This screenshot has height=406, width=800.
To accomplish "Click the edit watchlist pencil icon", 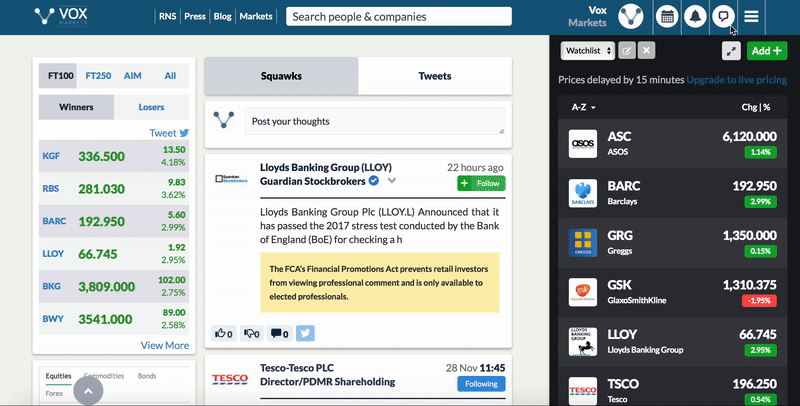I will click(627, 50).
